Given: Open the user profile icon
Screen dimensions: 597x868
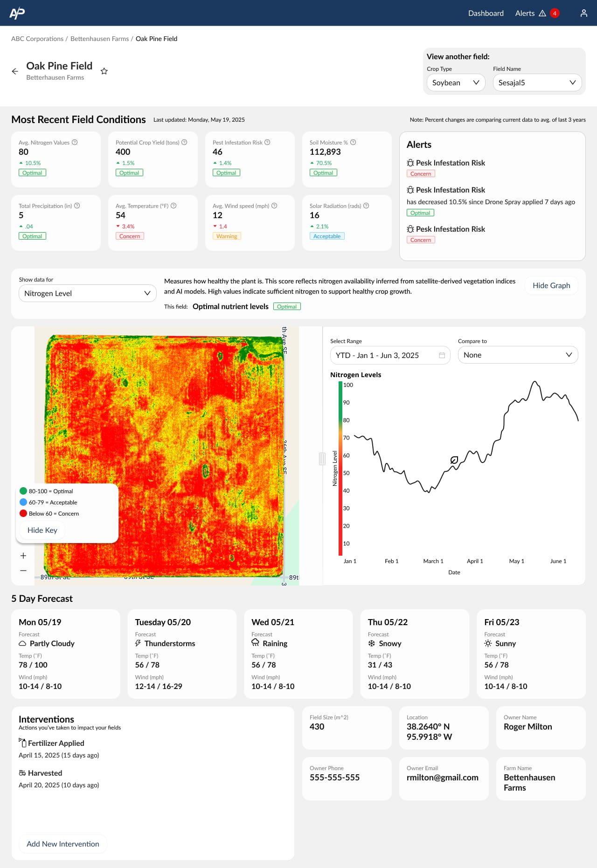Looking at the screenshot, I should 583,13.
